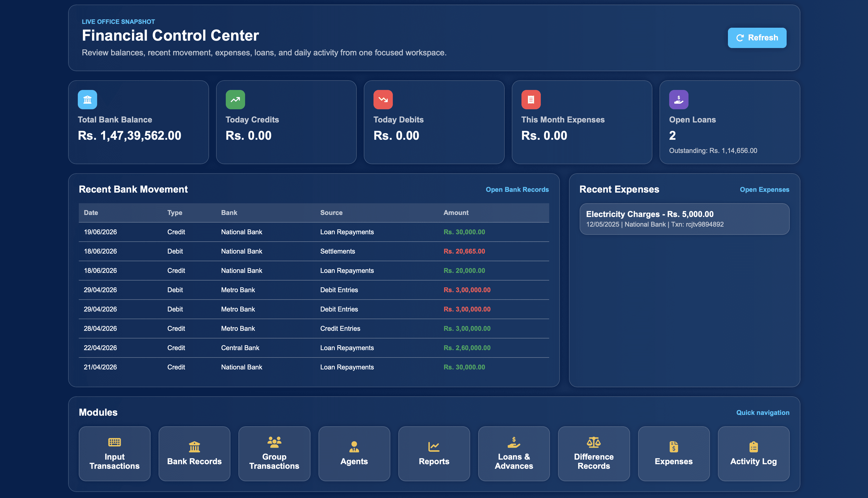The height and width of the screenshot is (498, 868).
Task: Click the Outstanding: Rs. 1,14,656.00 text
Action: click(713, 151)
